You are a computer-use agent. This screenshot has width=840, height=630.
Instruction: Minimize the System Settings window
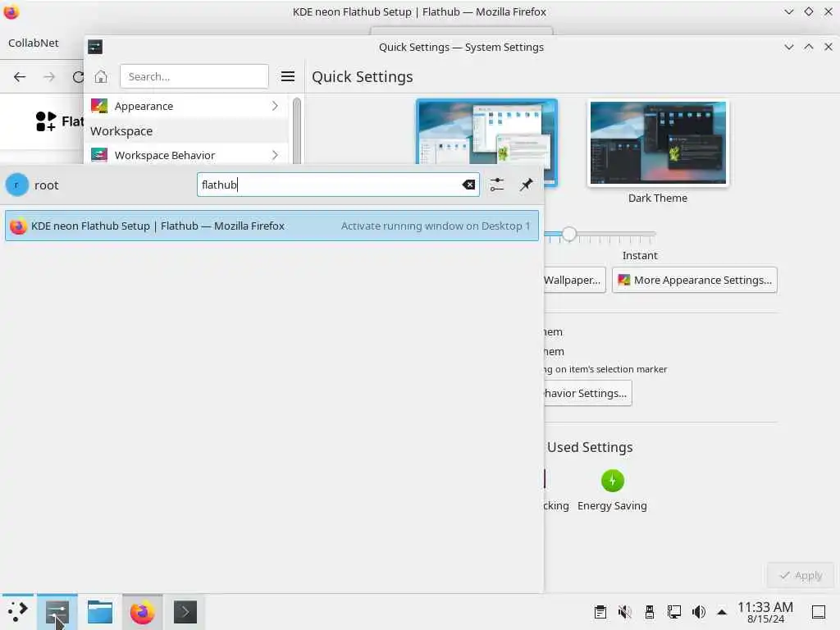pyautogui.click(x=788, y=47)
